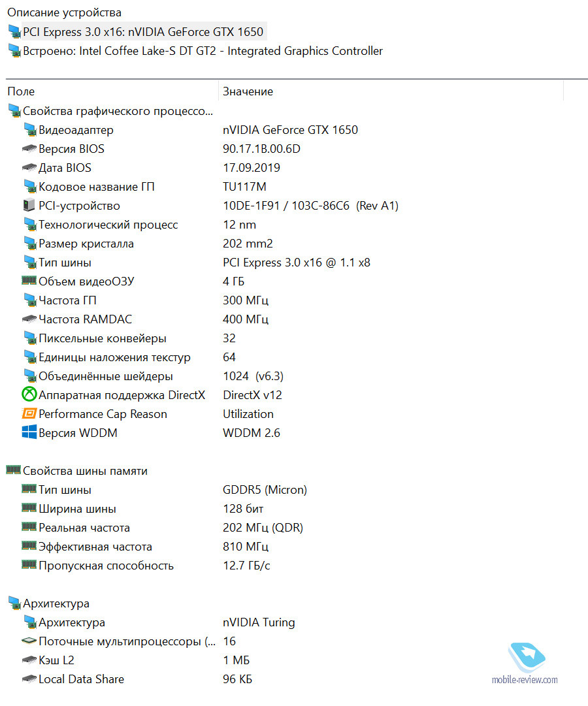Screen dimensions: 588x706
Task: Select the GPU clock value '300 МГц'
Action: [x=246, y=300]
